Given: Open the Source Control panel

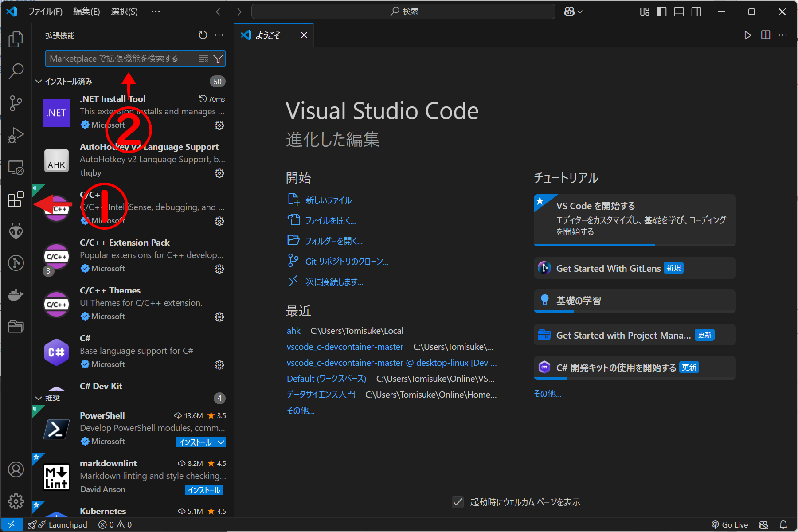Looking at the screenshot, I should 16,103.
